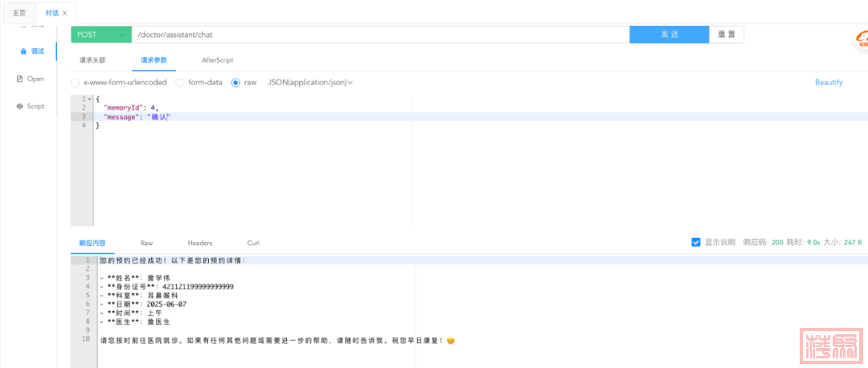Image resolution: width=868 pixels, height=368 pixels.
Task: Click the Script icon in sidebar
Action: click(20, 106)
